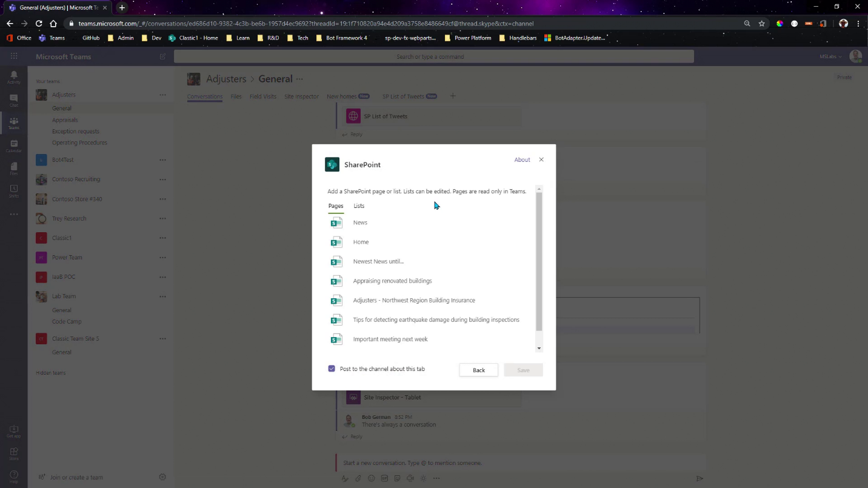
Task: Open Operating Procedures channel
Action: tap(79, 142)
